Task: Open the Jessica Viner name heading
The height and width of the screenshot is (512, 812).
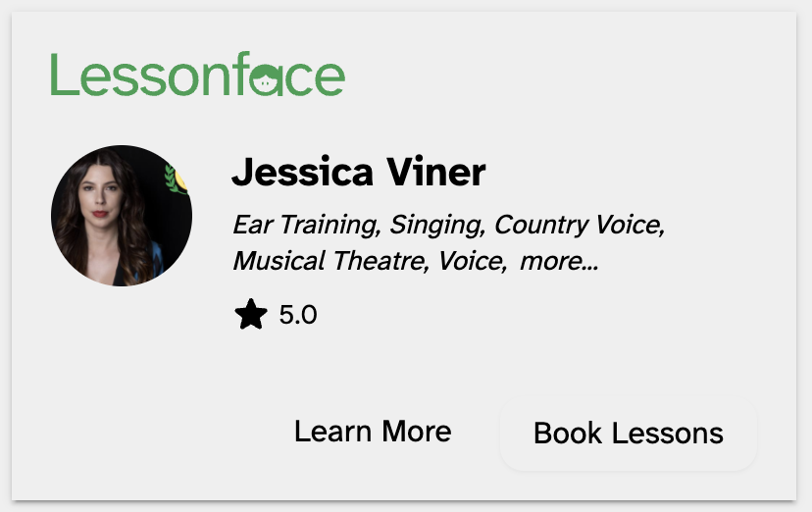Action: coord(358,173)
